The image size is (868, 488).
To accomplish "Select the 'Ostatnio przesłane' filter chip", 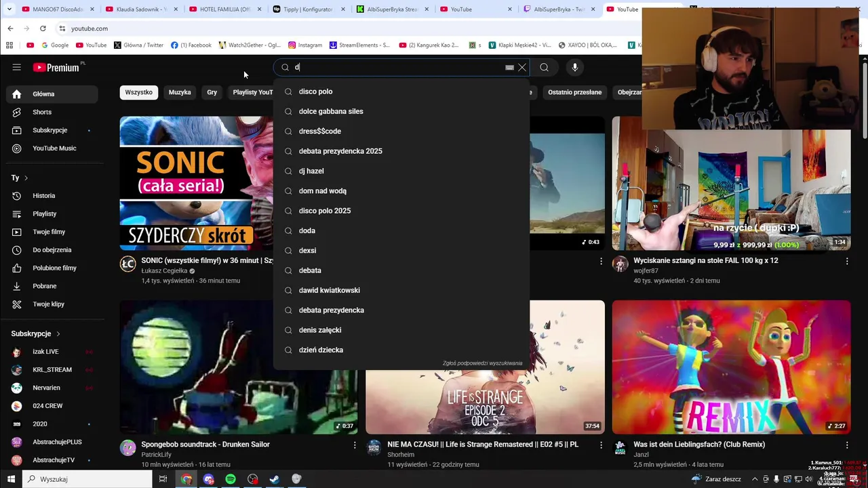I will (x=575, y=92).
